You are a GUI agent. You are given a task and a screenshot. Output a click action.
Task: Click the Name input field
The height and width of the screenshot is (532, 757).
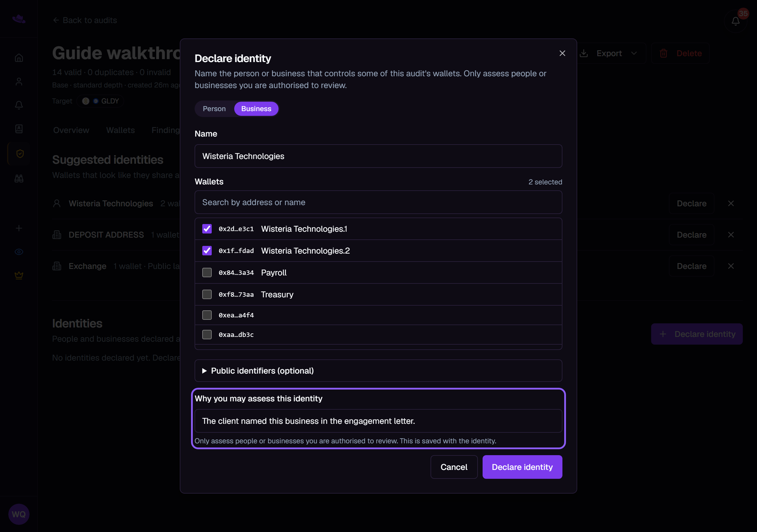[x=378, y=156]
